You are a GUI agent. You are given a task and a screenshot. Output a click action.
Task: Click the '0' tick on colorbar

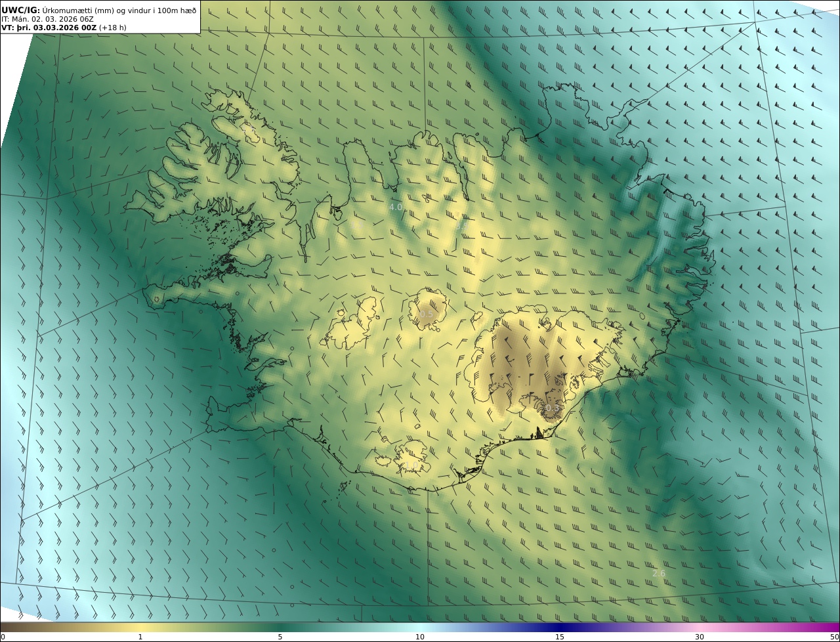click(3, 637)
